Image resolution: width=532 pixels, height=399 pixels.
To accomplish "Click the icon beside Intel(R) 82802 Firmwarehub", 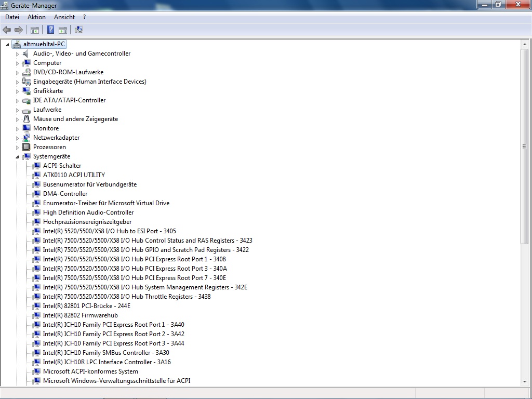I will pos(36,315).
